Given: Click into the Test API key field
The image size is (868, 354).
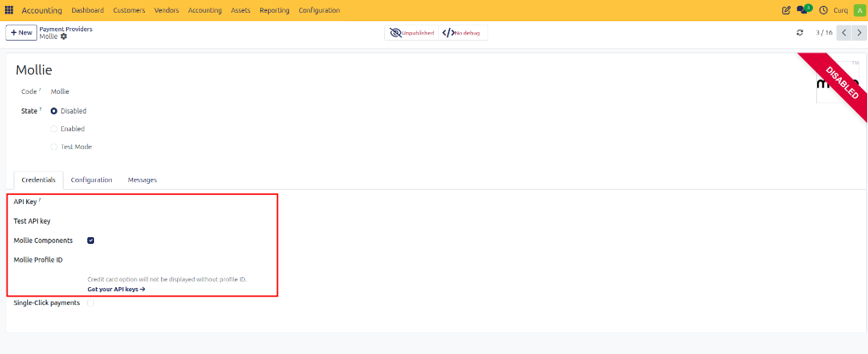Looking at the screenshot, I should [181, 221].
